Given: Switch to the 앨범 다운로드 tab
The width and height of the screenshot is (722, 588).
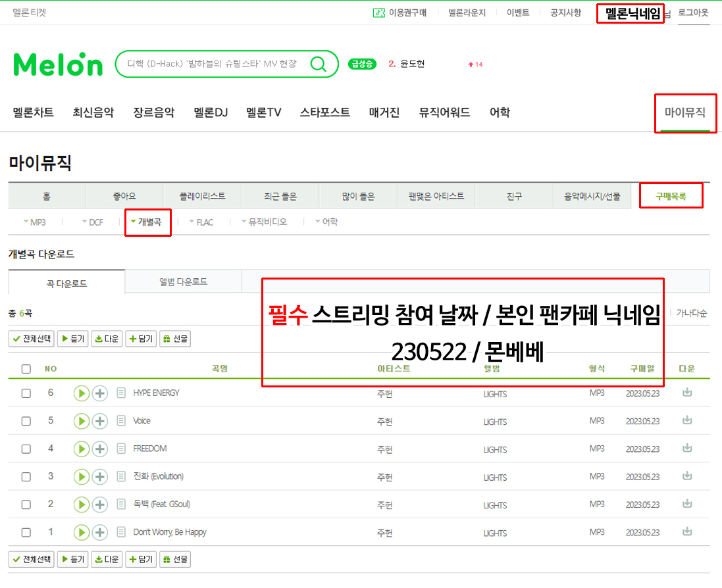Looking at the screenshot, I should point(183,282).
